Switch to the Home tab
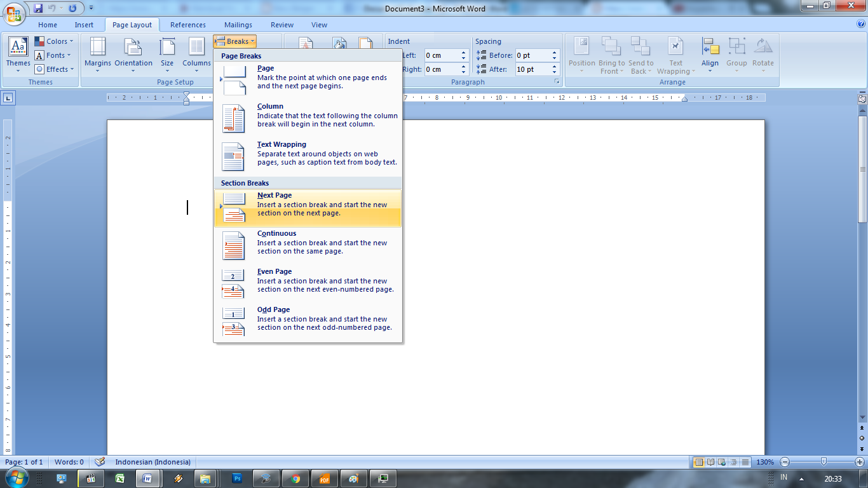The height and width of the screenshot is (488, 868). [48, 25]
